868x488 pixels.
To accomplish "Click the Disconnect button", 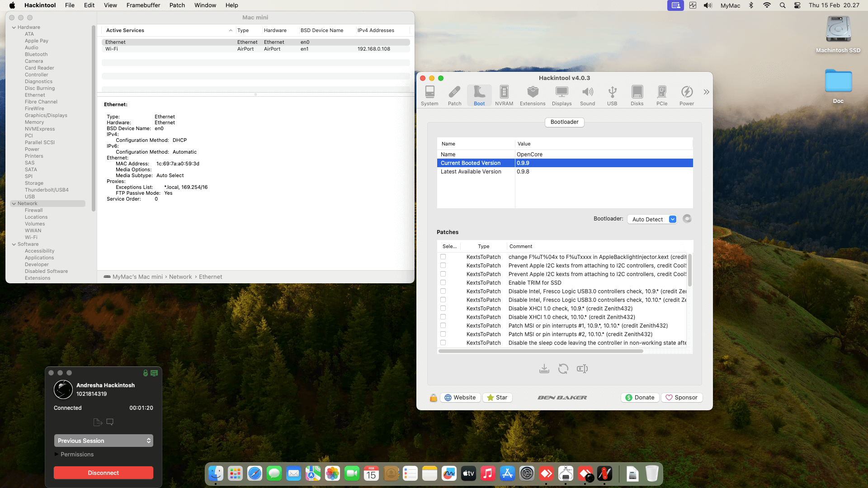I will click(104, 473).
